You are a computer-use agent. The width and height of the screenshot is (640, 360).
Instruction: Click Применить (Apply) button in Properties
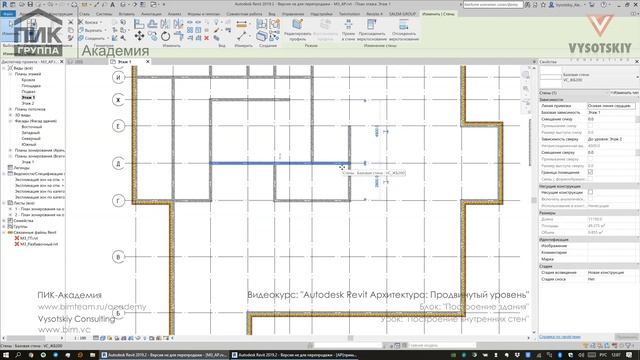627,337
